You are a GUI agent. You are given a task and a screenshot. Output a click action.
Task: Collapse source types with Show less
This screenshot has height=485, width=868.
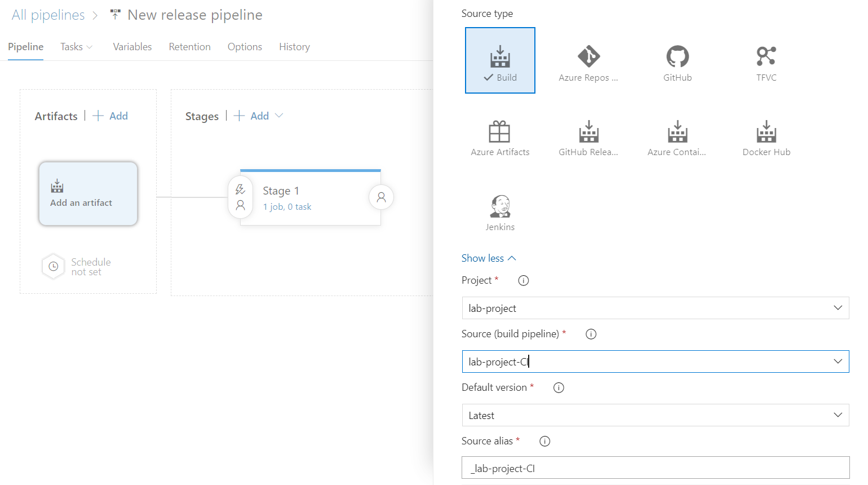click(x=488, y=258)
